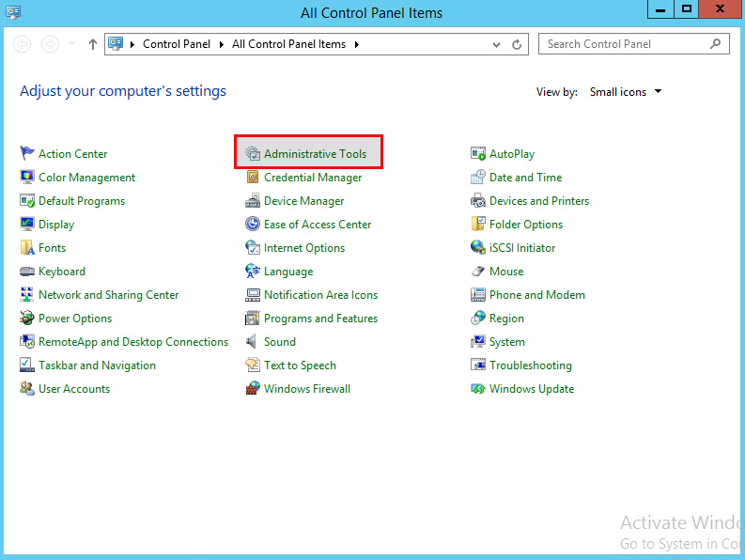This screenshot has width=745, height=560.
Task: Expand the All Control Panel Items breadcrumb arrow
Action: [x=357, y=44]
